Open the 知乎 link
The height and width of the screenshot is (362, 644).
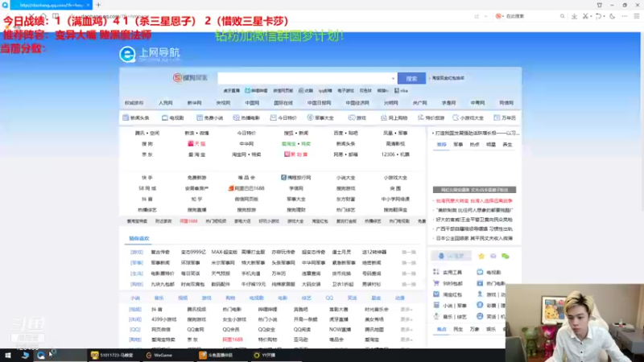[196, 199]
